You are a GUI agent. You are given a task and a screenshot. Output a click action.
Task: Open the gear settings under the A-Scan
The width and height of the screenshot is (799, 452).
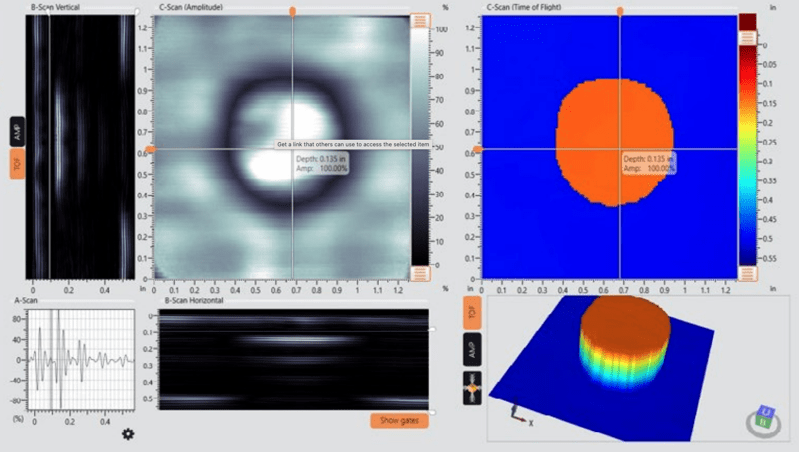click(x=128, y=434)
